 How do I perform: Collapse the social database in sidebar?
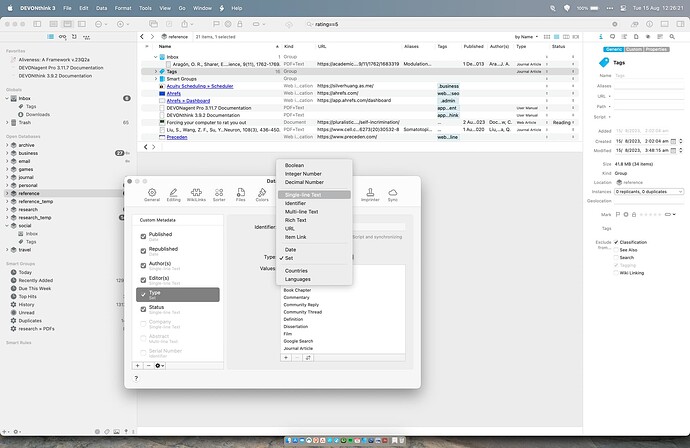(x=7, y=226)
